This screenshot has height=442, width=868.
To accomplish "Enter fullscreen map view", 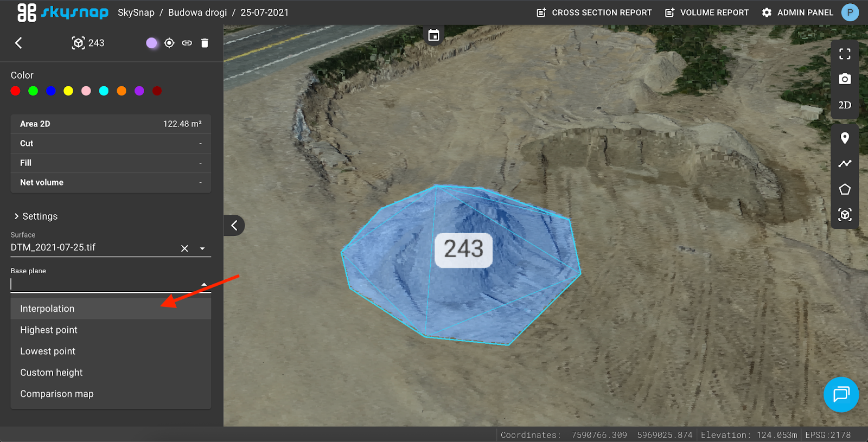I will 845,54.
